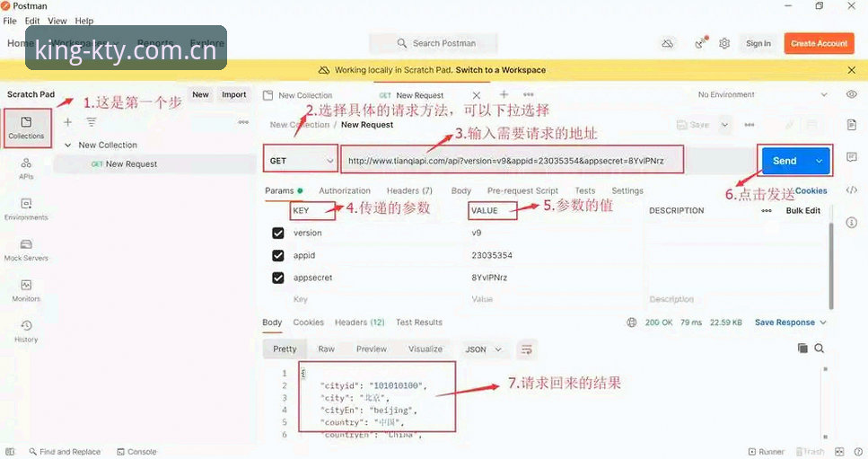Open the APIs sidebar panel
This screenshot has width=868, height=459.
26,168
